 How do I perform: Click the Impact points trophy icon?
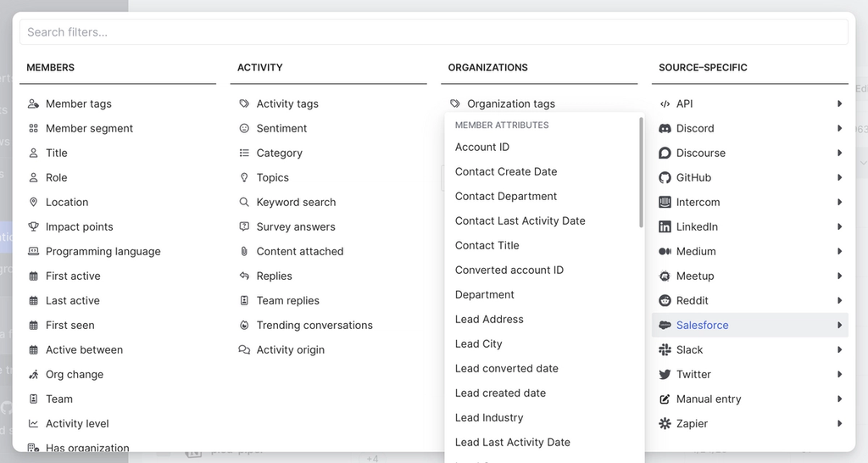click(34, 227)
